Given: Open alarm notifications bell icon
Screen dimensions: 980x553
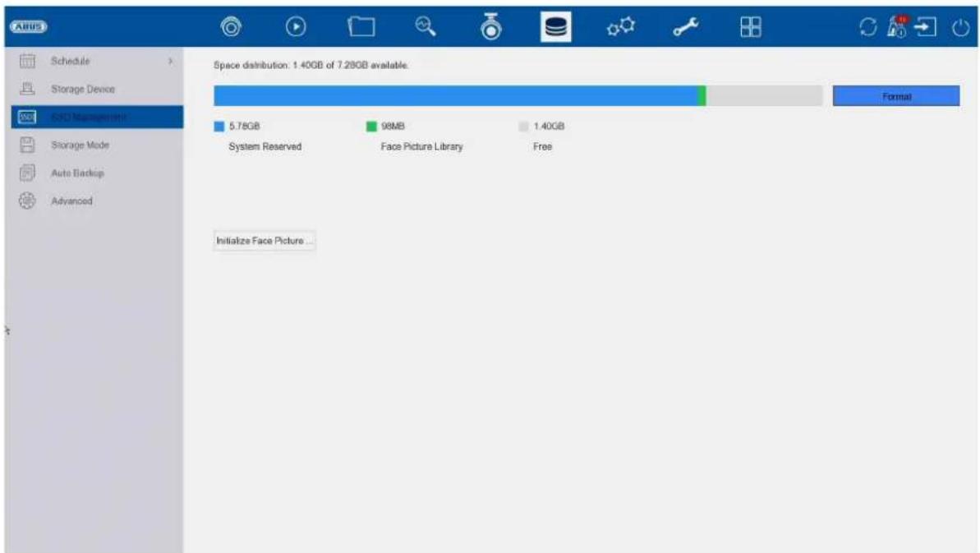Looking at the screenshot, I should [x=897, y=27].
